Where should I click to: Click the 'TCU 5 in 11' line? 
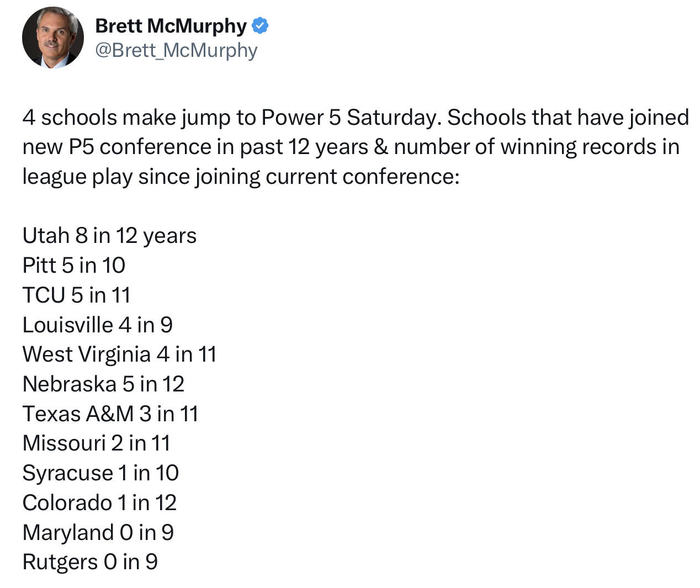[77, 295]
